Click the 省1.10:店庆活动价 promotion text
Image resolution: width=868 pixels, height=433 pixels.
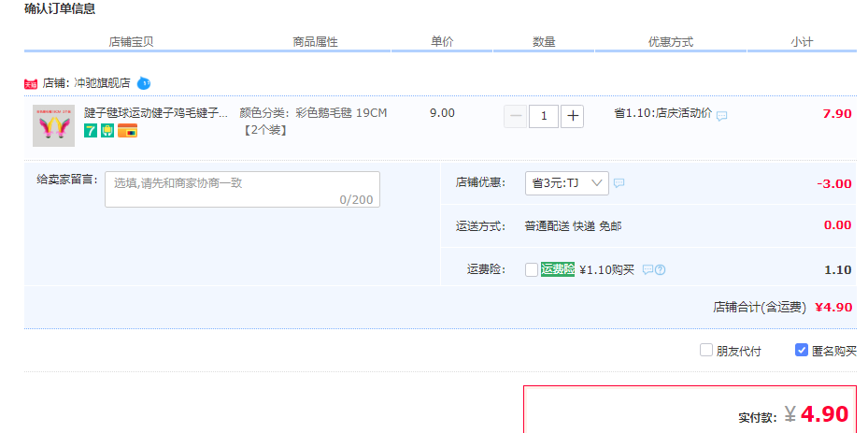(x=663, y=113)
